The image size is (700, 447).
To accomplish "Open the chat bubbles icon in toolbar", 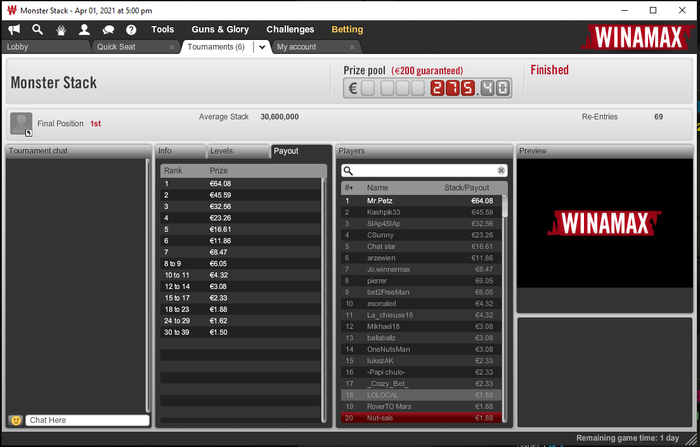I will (108, 30).
